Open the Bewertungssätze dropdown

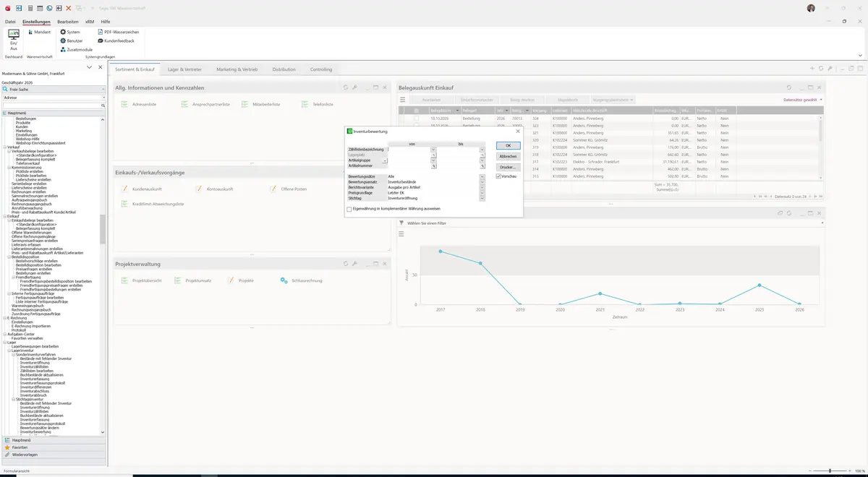[x=482, y=176]
